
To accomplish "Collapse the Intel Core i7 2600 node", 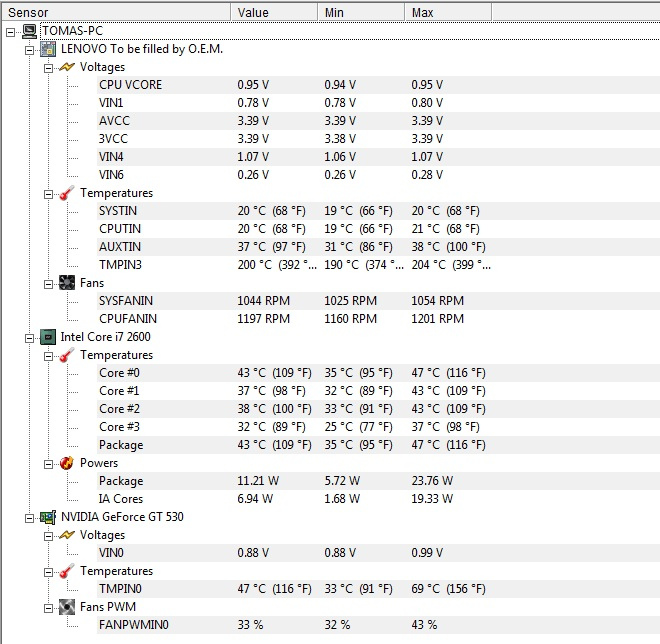I will coord(29,338).
